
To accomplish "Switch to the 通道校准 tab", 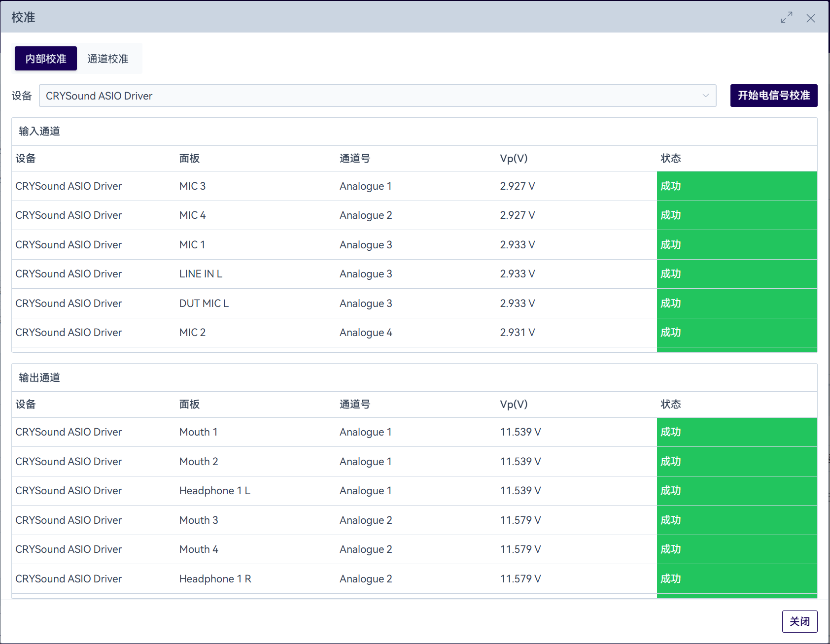I will tap(108, 59).
